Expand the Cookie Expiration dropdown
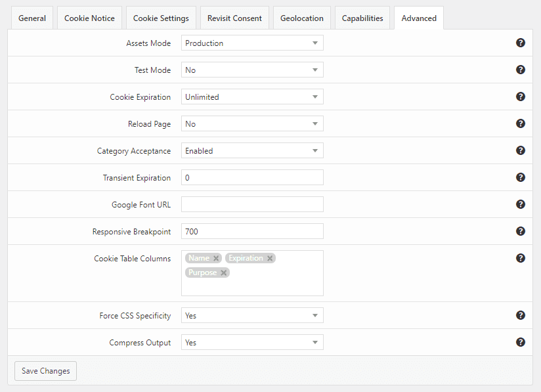Image resolution: width=541 pixels, height=392 pixels. tap(252, 97)
